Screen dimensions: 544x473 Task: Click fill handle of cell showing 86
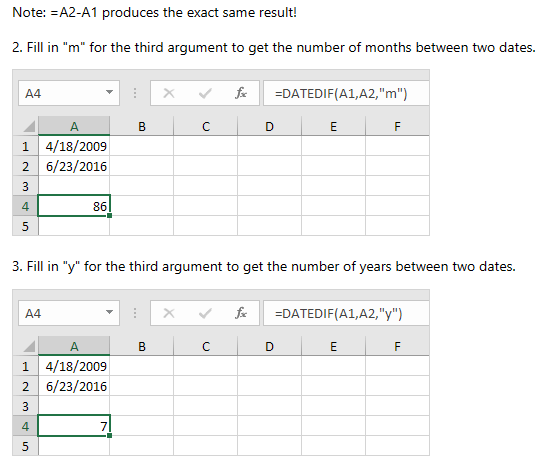click(110, 216)
